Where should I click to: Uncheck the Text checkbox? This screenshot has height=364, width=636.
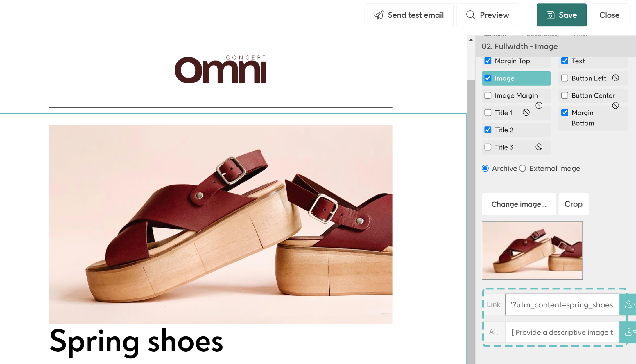coord(565,61)
